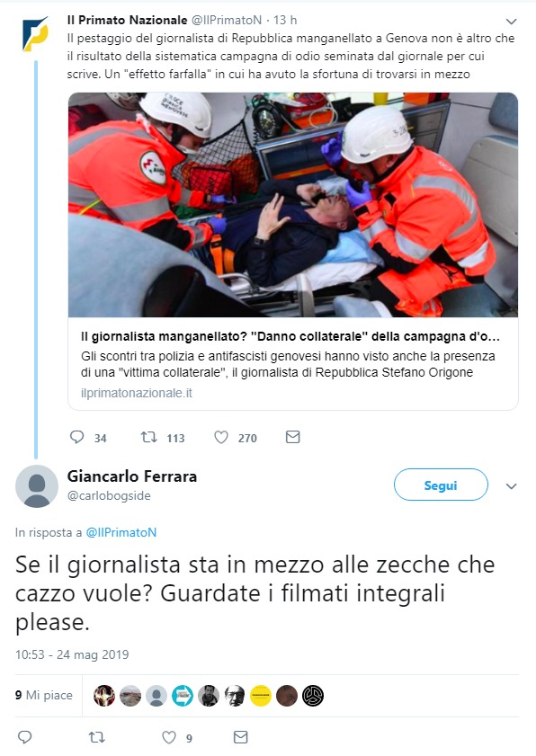Reply to Giancarlo Ferrara's tweet

pos(24,737)
